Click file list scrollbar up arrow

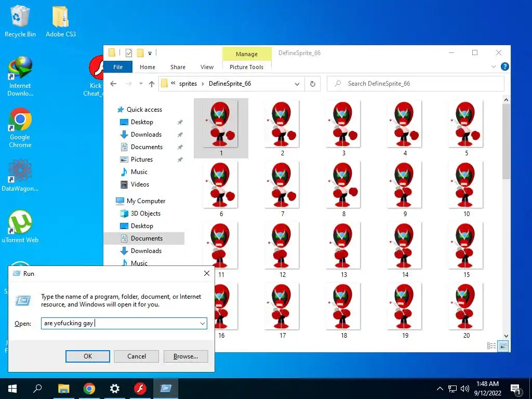506,100
